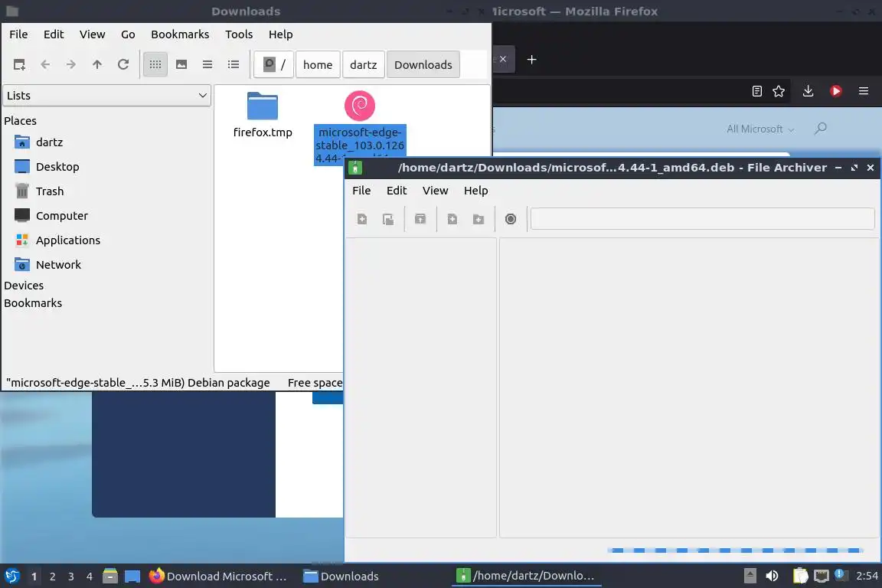This screenshot has width=882, height=588.
Task: Open the File menu in the file manager
Action: [18, 34]
